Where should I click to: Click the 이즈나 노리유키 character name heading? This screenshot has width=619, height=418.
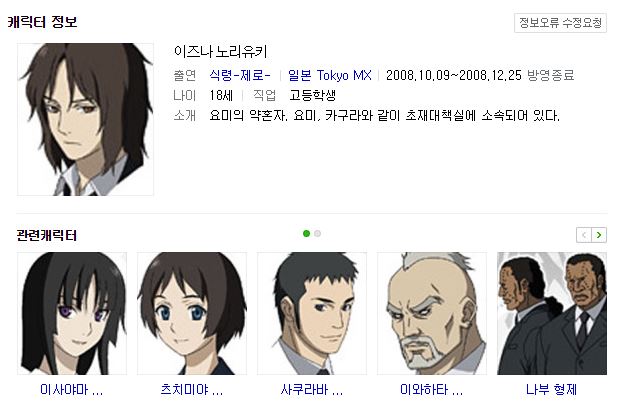221,51
